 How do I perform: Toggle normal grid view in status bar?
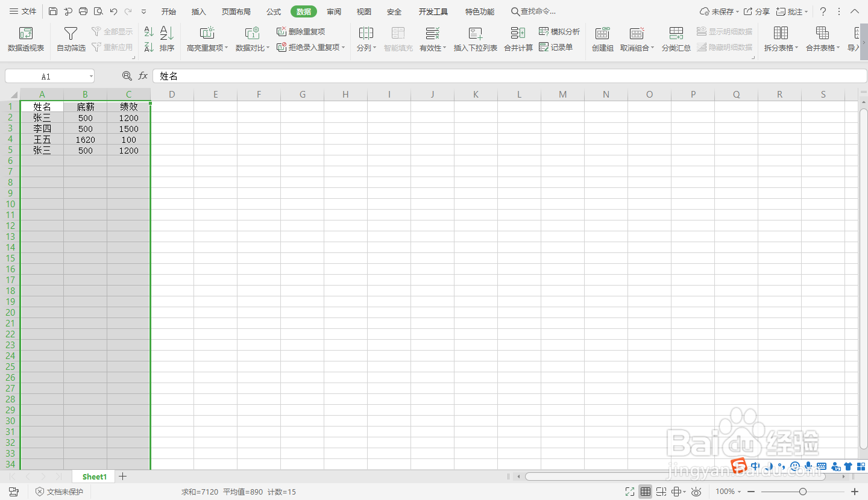pos(646,492)
